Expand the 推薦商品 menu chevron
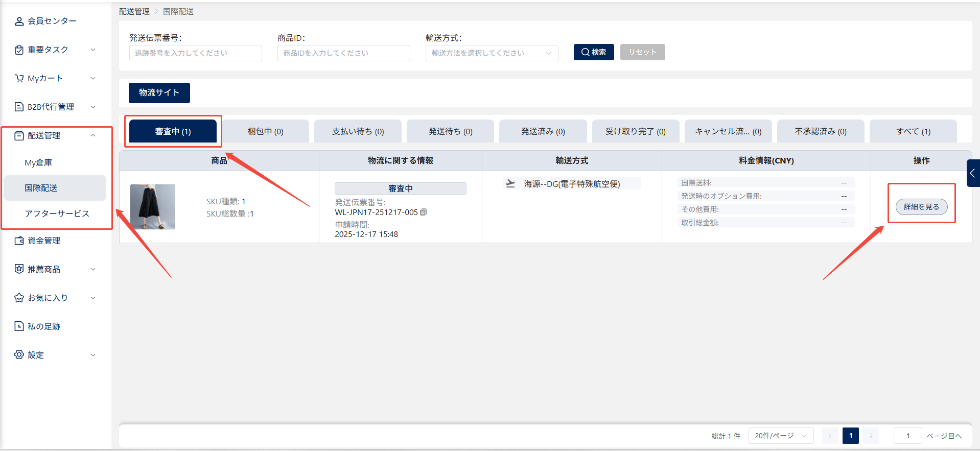This screenshot has width=980, height=451. click(93, 269)
